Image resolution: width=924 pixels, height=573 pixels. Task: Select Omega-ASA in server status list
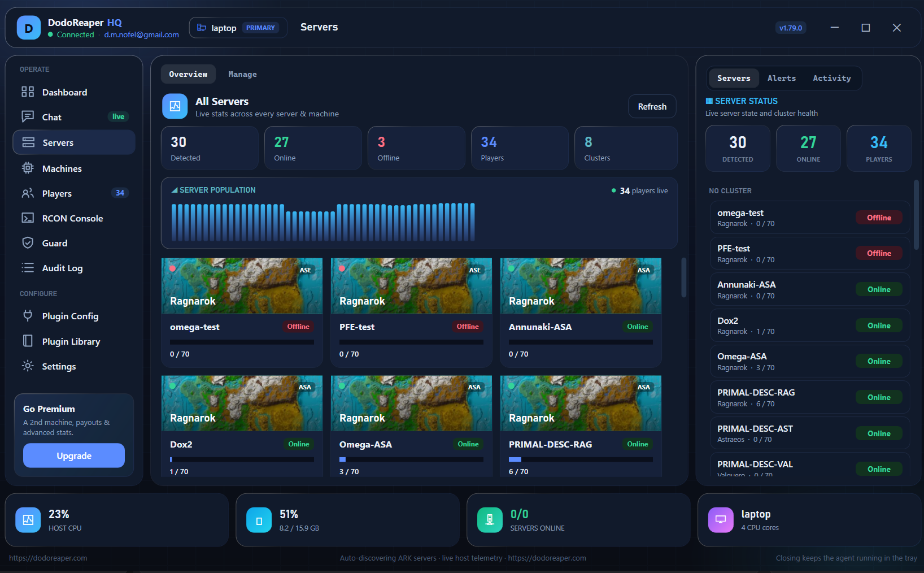(x=810, y=361)
